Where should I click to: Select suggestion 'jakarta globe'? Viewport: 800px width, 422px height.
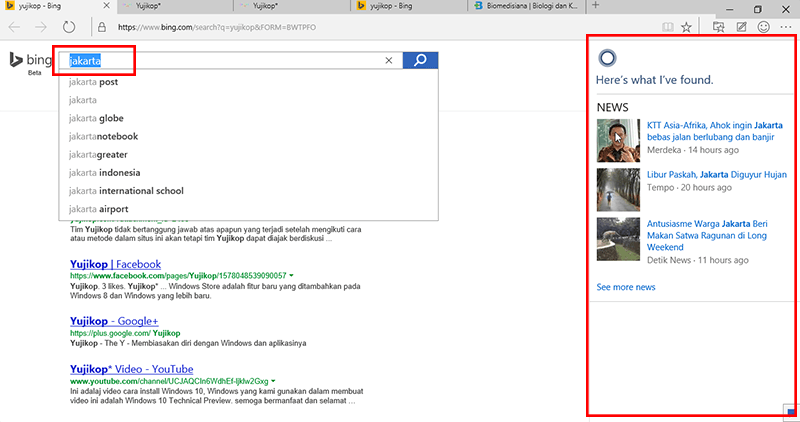pos(248,118)
